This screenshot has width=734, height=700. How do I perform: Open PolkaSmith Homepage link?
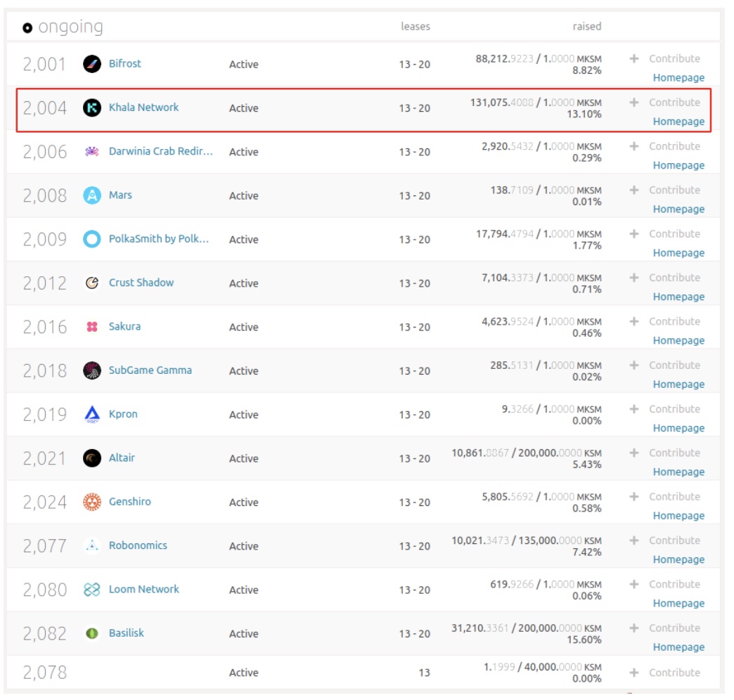click(x=678, y=253)
